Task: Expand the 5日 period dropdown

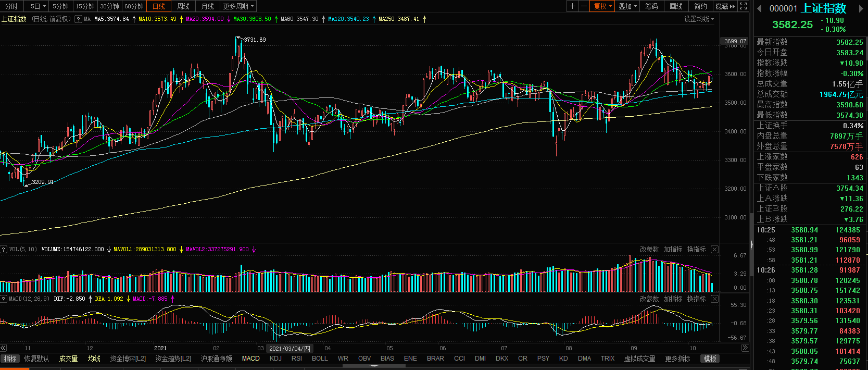Action: [38, 6]
